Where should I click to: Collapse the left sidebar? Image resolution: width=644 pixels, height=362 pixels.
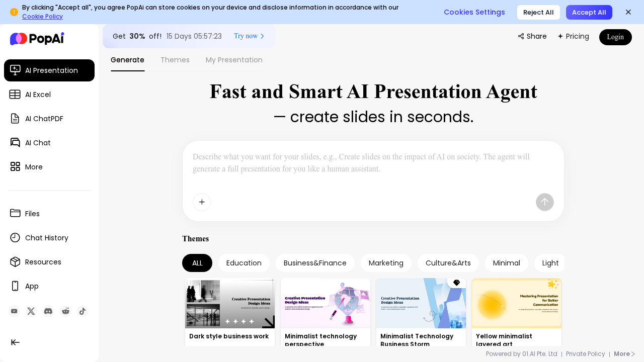(15, 342)
